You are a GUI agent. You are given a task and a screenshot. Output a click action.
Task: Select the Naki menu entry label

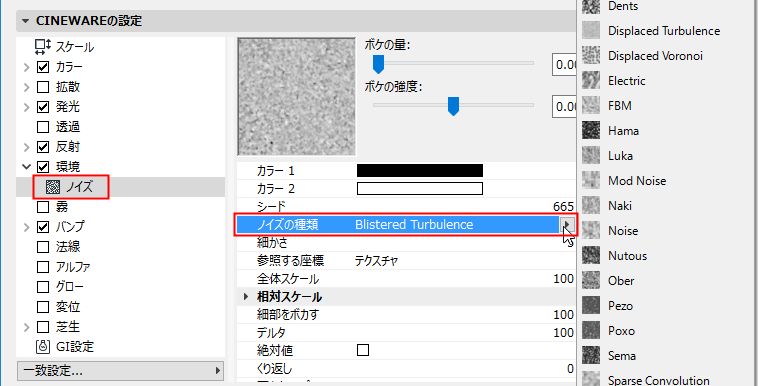pos(620,206)
